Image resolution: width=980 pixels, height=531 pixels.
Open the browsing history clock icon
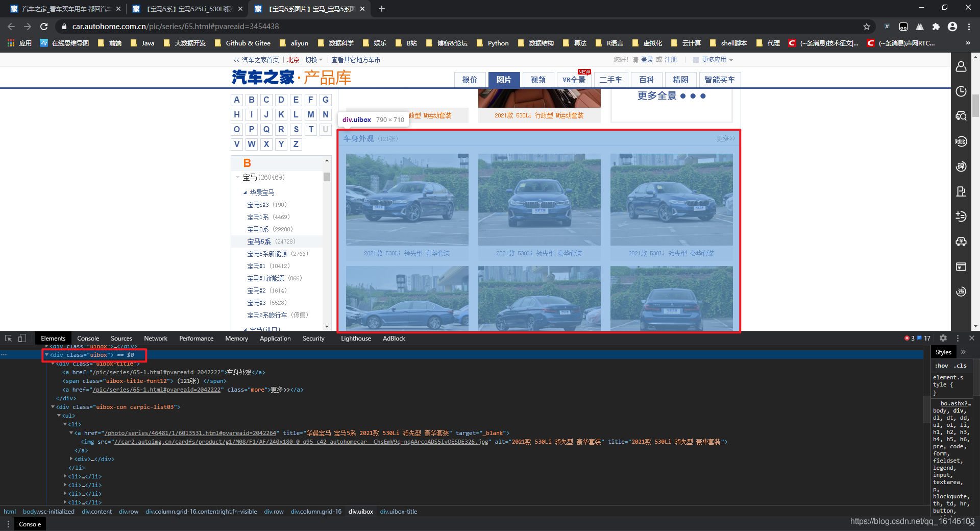(961, 91)
